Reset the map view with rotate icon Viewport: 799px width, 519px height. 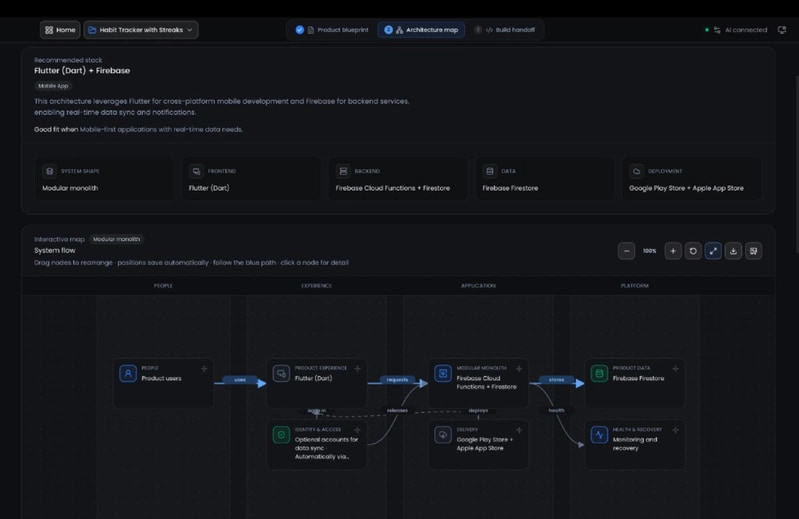tap(693, 251)
